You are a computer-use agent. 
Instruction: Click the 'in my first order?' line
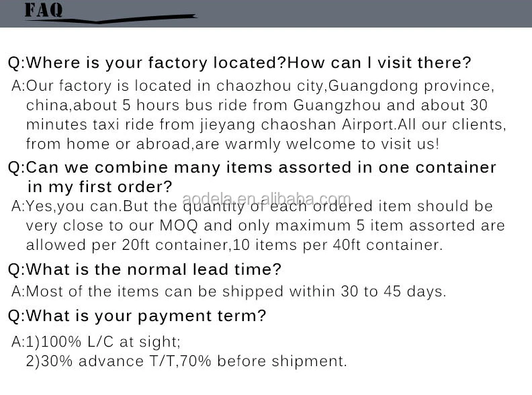(x=99, y=187)
